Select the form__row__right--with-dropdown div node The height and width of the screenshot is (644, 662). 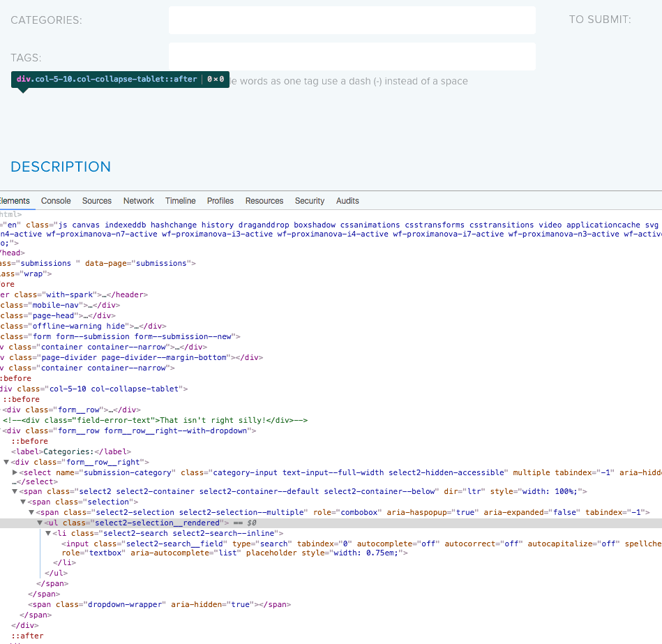pos(129,431)
